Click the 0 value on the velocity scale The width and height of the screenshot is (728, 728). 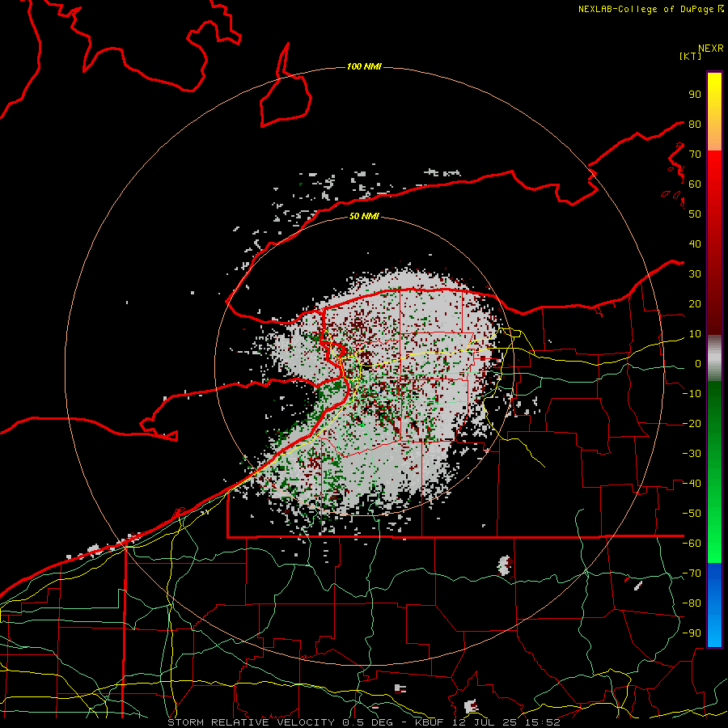[x=698, y=364]
